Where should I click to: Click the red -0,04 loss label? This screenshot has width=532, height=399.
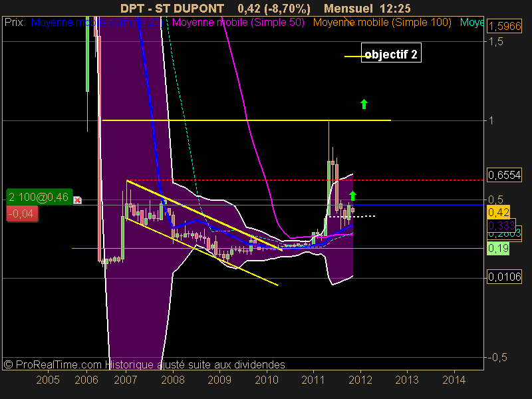[x=22, y=213]
